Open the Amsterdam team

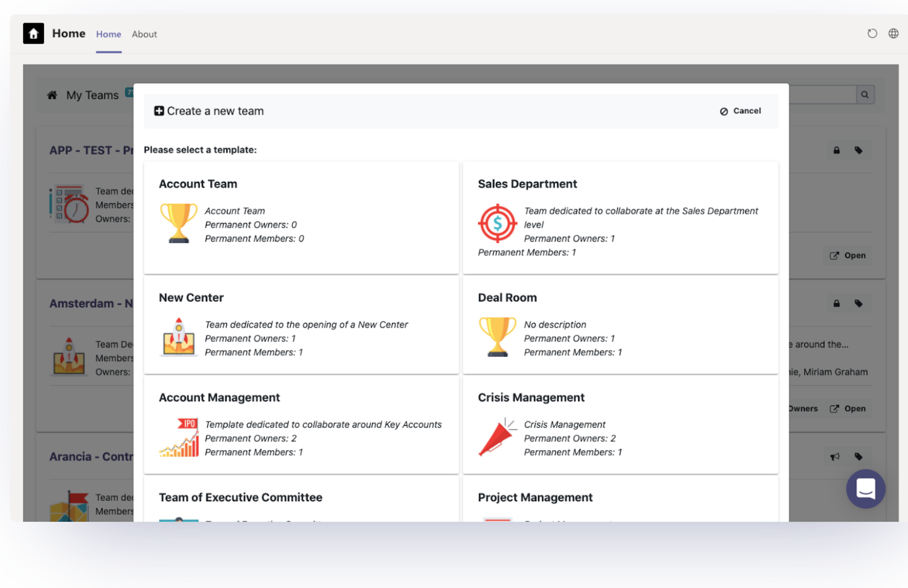848,409
